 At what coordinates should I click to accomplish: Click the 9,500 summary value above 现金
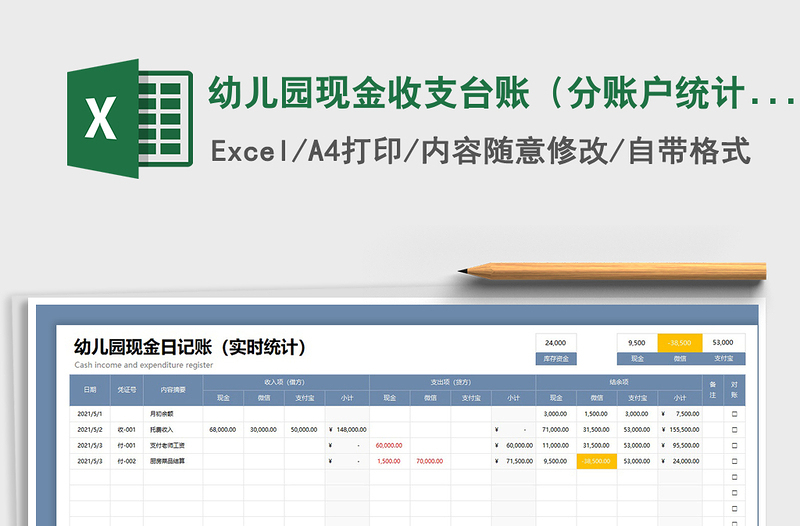coord(637,343)
